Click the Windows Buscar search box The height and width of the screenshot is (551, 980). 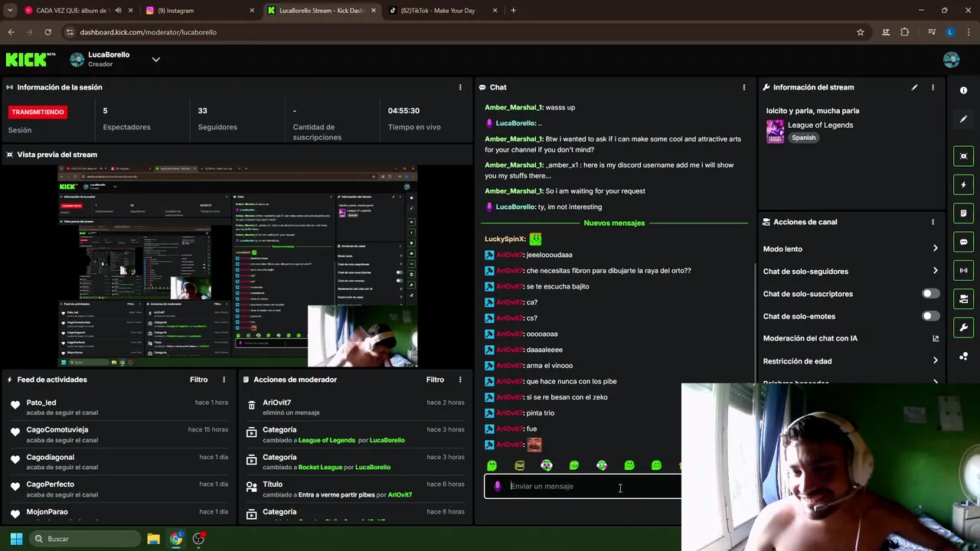pos(84,539)
